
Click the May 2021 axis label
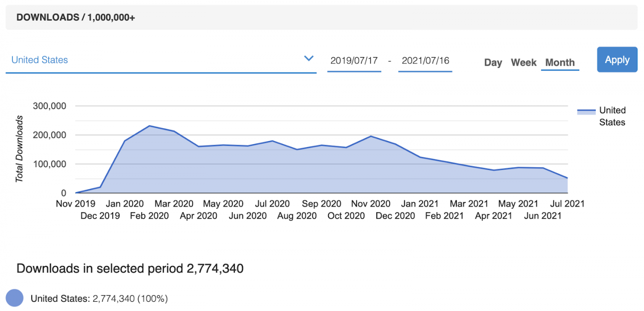[x=518, y=204]
